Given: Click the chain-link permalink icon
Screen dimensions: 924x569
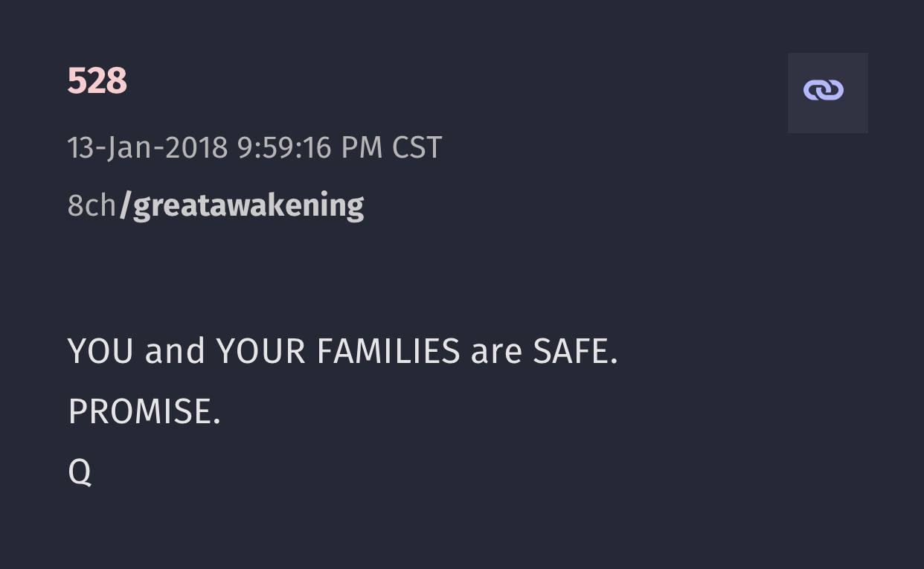Looking at the screenshot, I should pyautogui.click(x=823, y=91).
